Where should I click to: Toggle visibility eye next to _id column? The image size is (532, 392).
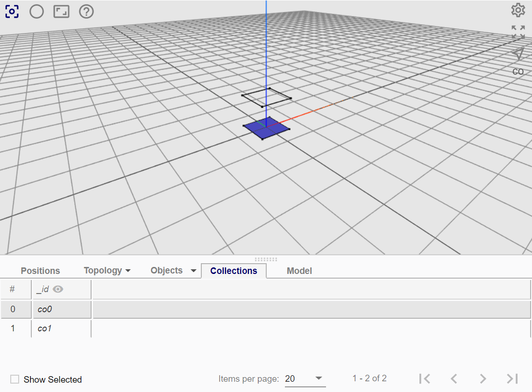pos(57,289)
